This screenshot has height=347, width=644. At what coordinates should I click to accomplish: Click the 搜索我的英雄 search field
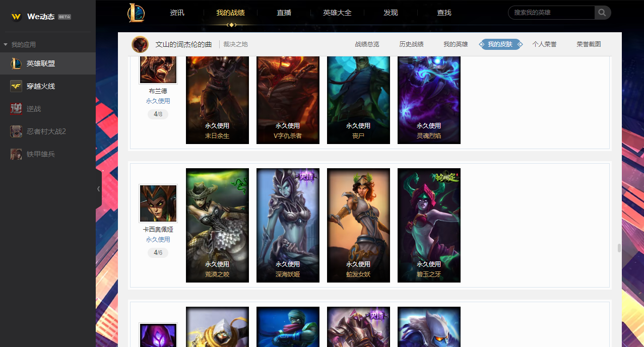(551, 13)
